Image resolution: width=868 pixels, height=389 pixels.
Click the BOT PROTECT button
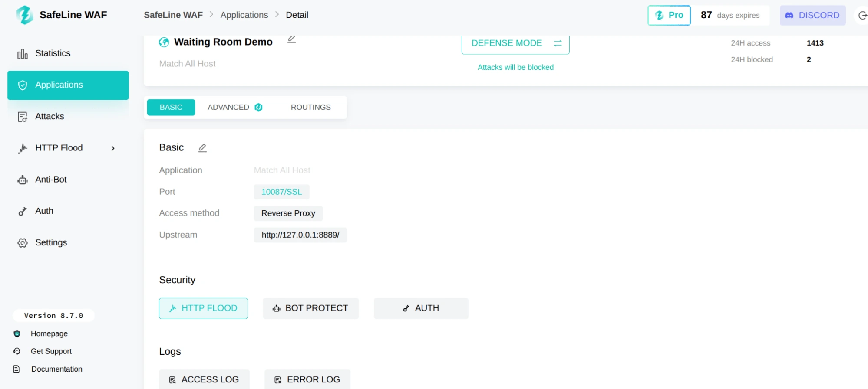310,308
